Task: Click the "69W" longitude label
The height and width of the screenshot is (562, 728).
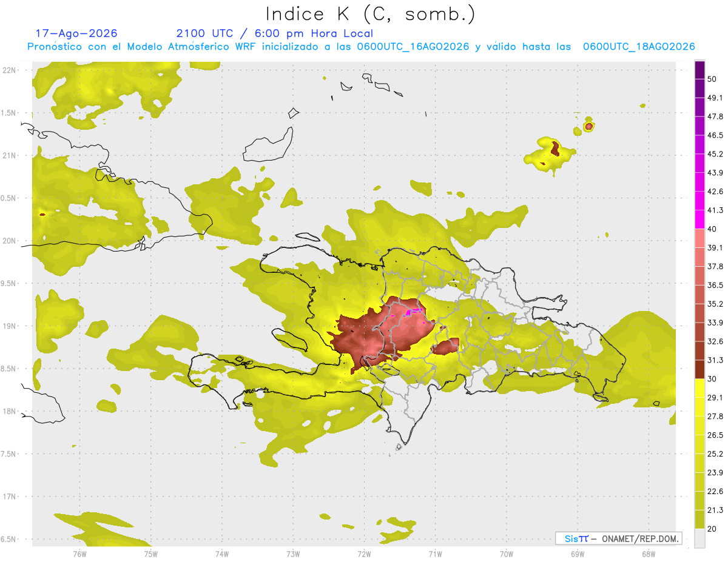Action: (x=578, y=554)
